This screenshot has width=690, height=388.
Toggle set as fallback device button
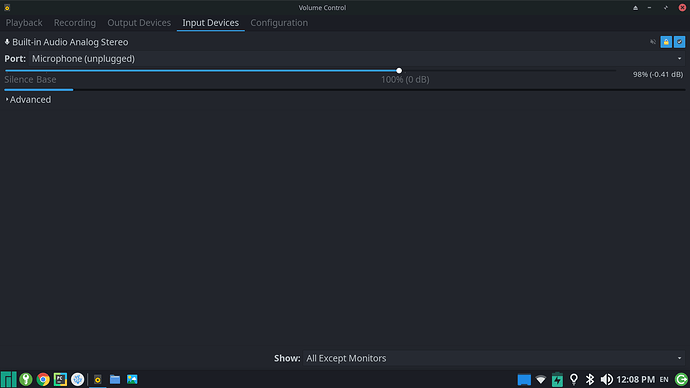pyautogui.click(x=679, y=42)
